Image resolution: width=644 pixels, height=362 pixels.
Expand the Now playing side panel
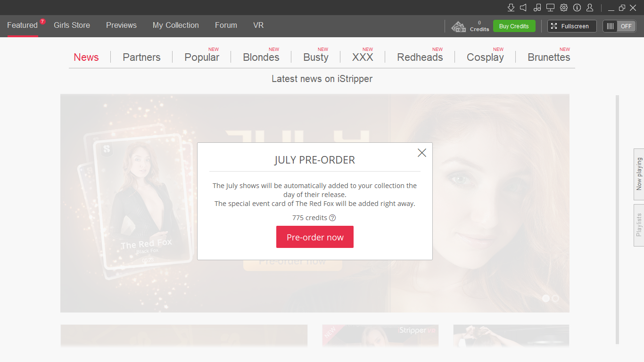639,174
